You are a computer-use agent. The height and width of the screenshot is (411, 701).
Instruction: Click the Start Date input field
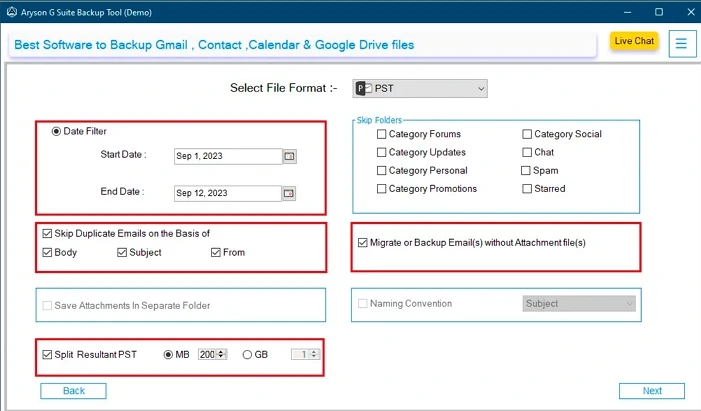pyautogui.click(x=225, y=156)
